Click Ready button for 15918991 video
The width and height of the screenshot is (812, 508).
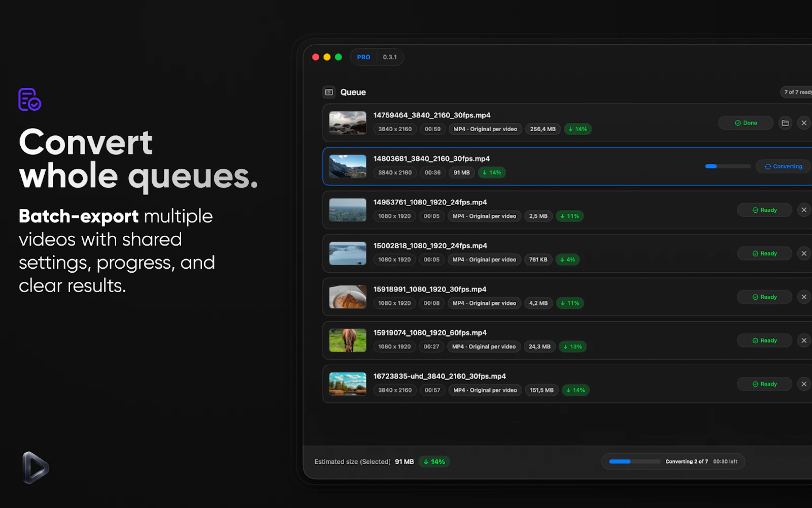(764, 297)
